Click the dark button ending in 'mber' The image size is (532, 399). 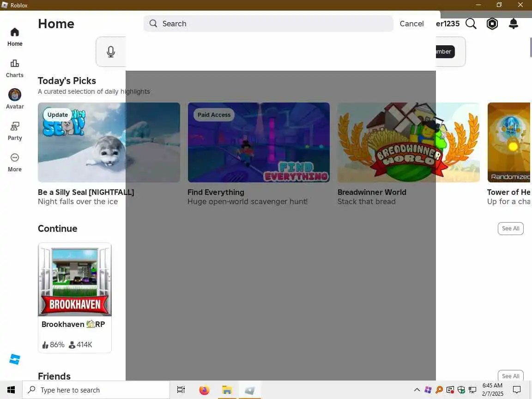[x=445, y=52]
